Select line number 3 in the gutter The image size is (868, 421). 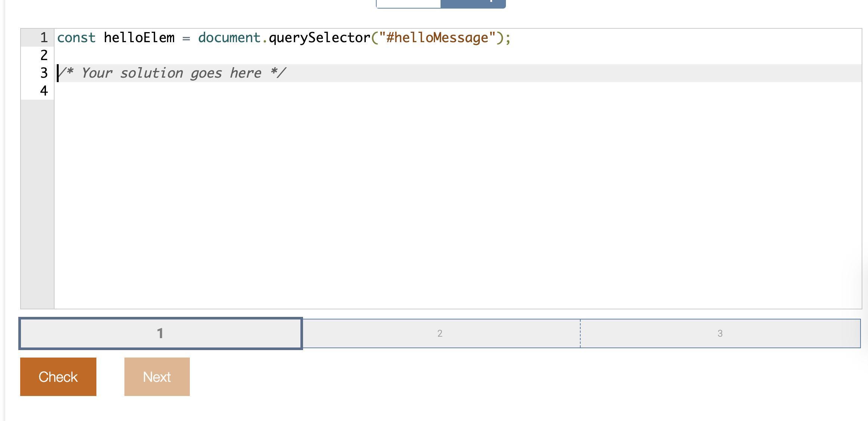43,73
